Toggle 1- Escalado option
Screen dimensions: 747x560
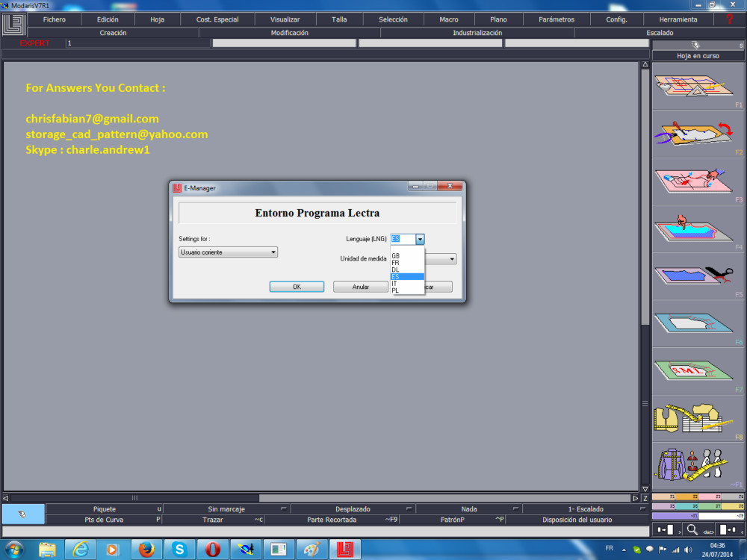pyautogui.click(x=586, y=509)
